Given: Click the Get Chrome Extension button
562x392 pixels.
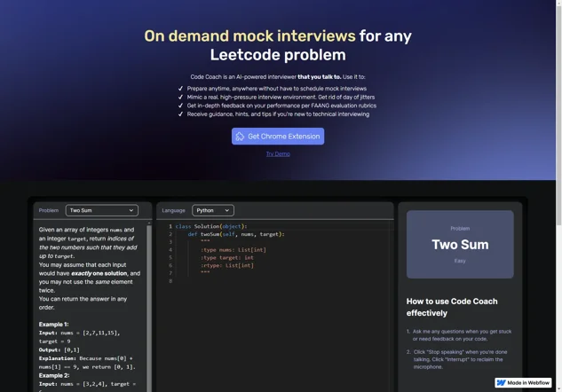Looking at the screenshot, I should (x=278, y=137).
